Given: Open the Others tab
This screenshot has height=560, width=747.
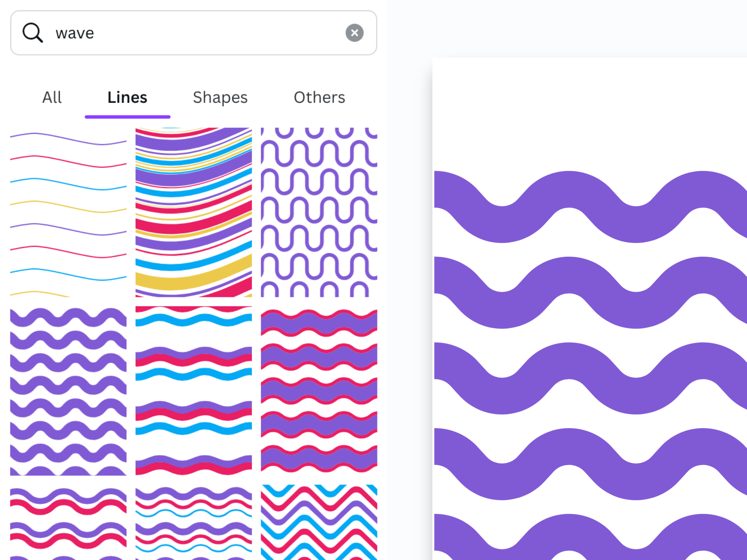Looking at the screenshot, I should [319, 97].
